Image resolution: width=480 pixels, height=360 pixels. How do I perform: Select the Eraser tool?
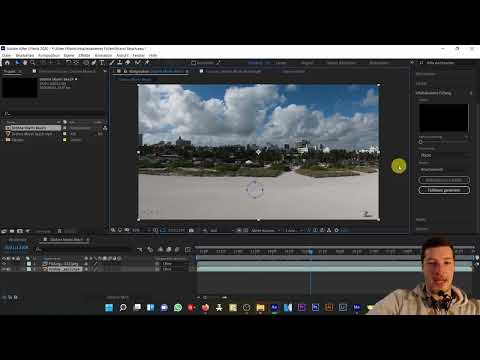point(128,63)
